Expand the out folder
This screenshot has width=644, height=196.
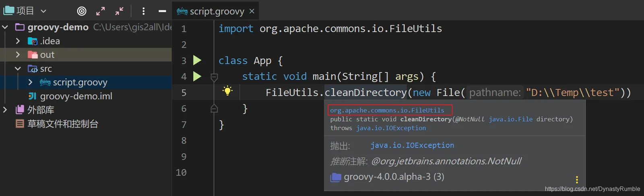[x=18, y=55]
